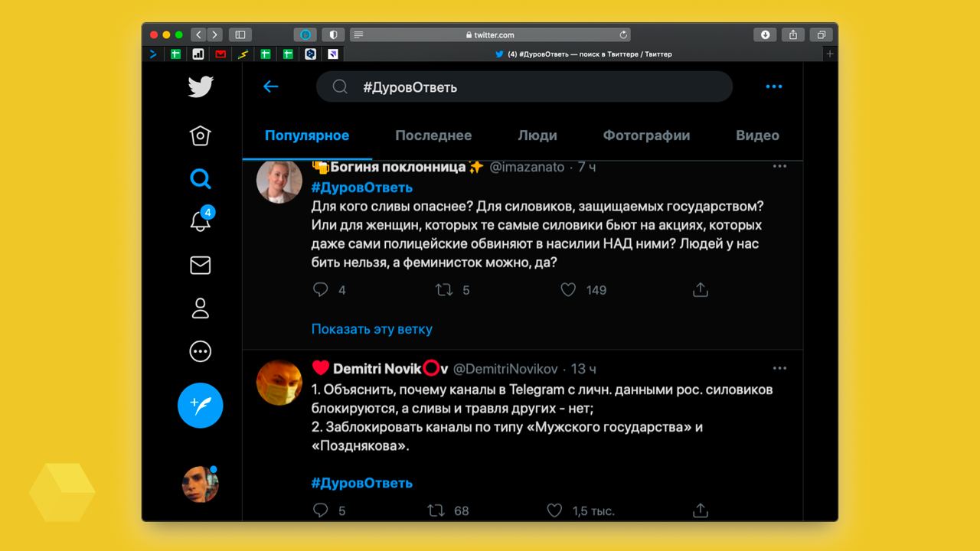The width and height of the screenshot is (980, 551).
Task: Go back using the blue arrow
Action: coord(270,86)
